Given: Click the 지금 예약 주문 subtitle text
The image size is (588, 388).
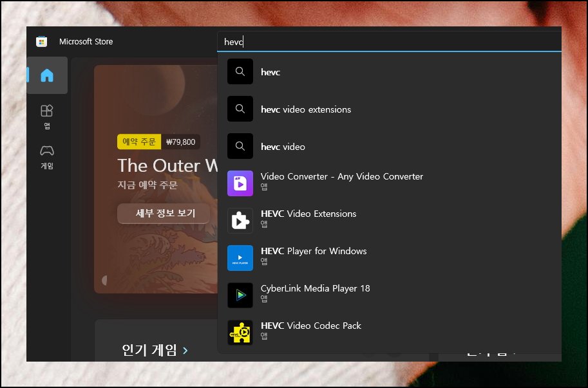Looking at the screenshot, I should pos(147,185).
